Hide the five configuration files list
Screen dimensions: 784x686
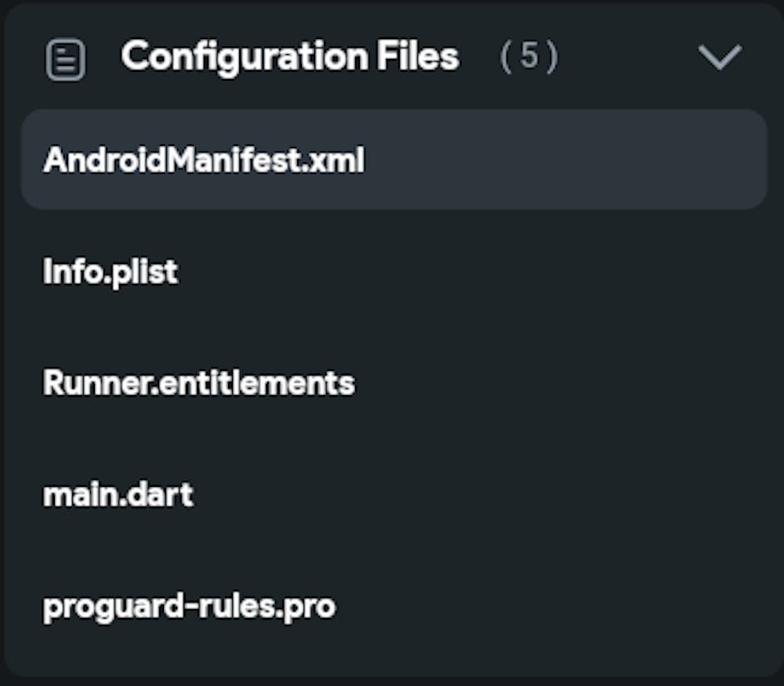[719, 57]
